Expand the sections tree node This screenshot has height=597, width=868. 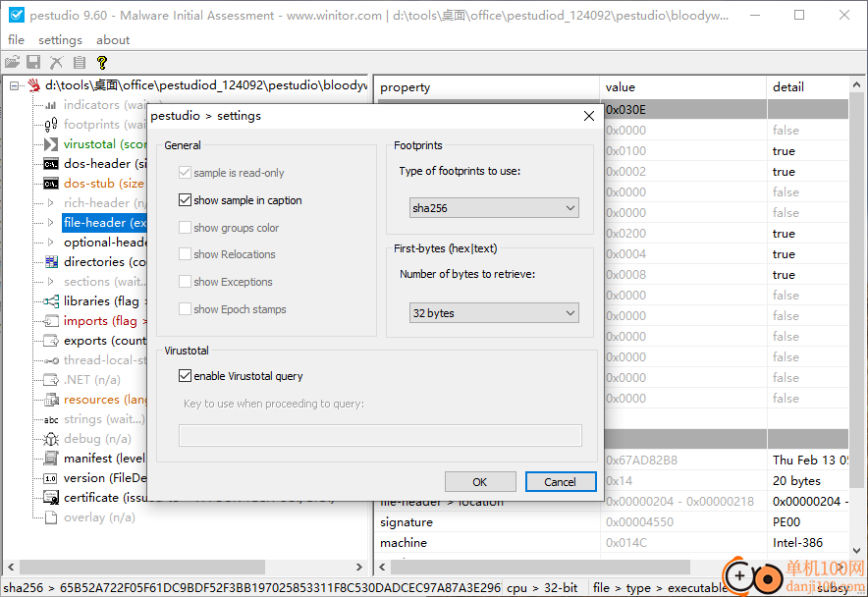(x=50, y=282)
